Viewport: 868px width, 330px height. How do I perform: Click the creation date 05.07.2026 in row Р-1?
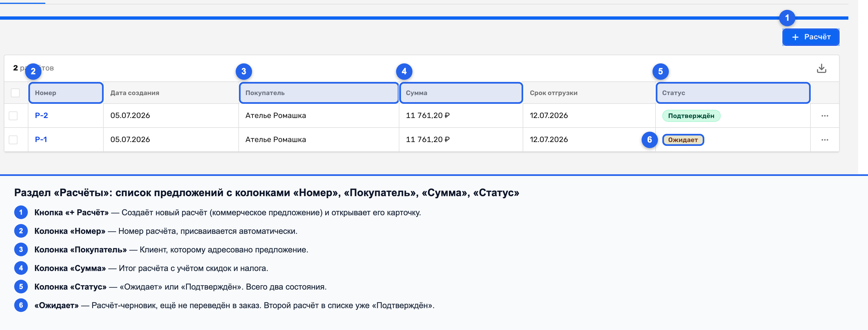coord(130,139)
